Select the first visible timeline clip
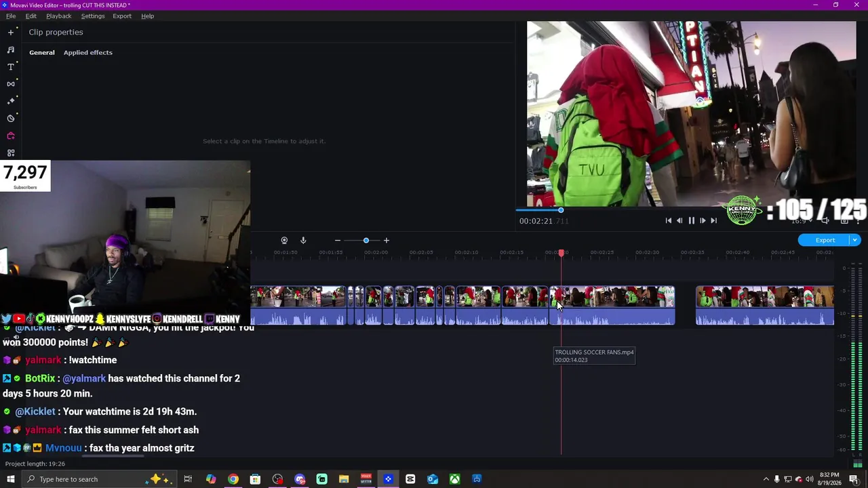The width and height of the screenshot is (868, 488). [298, 306]
